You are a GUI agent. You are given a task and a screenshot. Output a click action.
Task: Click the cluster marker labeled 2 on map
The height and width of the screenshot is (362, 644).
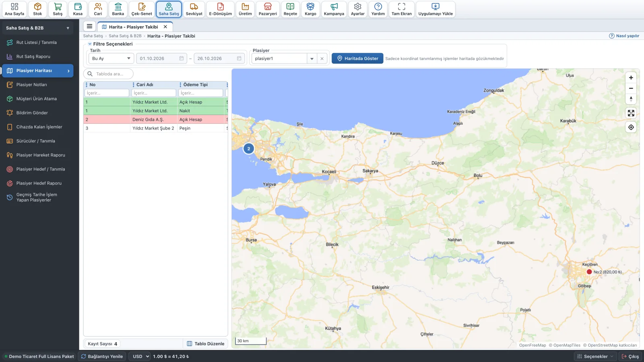pyautogui.click(x=249, y=149)
